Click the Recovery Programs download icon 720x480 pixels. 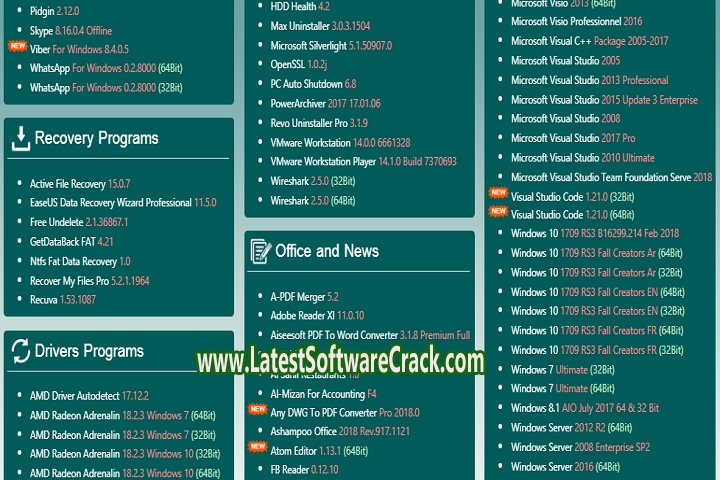point(20,139)
